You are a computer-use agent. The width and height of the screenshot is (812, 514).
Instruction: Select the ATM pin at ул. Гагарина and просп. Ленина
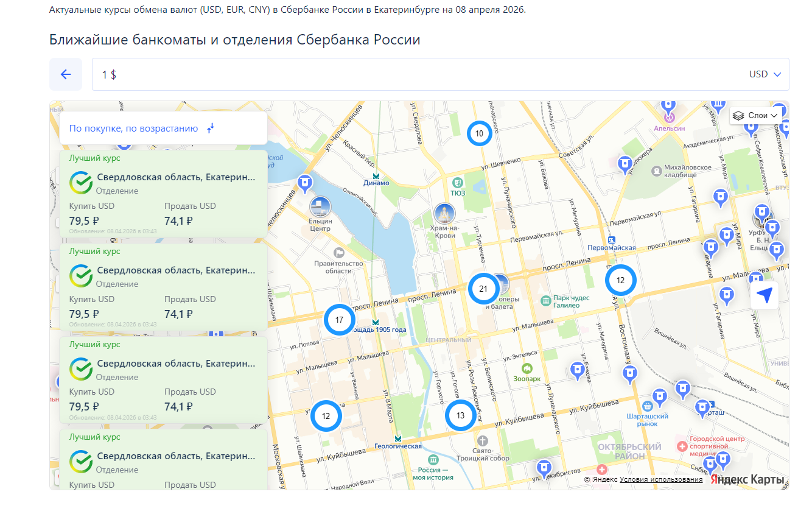tap(710, 248)
